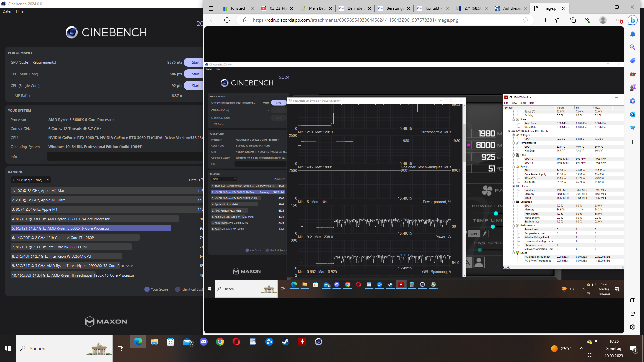Refresh the page in Edge
Viewport: 644px width, 362px height.
227,20
